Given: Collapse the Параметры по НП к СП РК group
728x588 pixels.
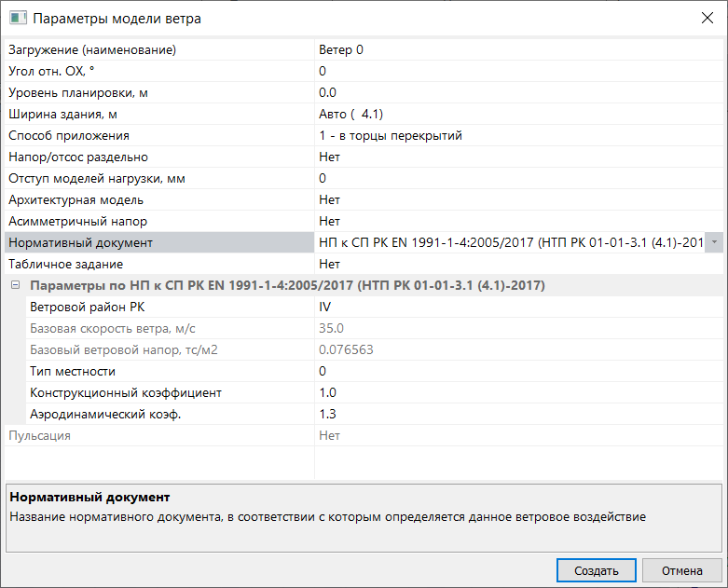Looking at the screenshot, I should [15, 285].
